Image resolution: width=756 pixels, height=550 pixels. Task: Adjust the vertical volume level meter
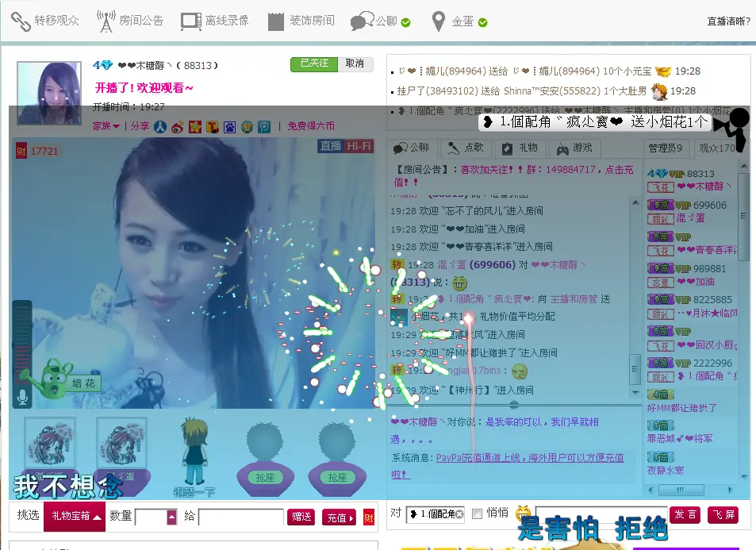pos(22,343)
